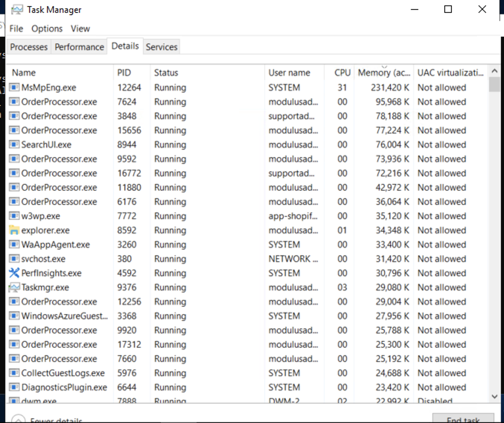Switch to the Performance tab
This screenshot has height=423, width=504.
(79, 47)
